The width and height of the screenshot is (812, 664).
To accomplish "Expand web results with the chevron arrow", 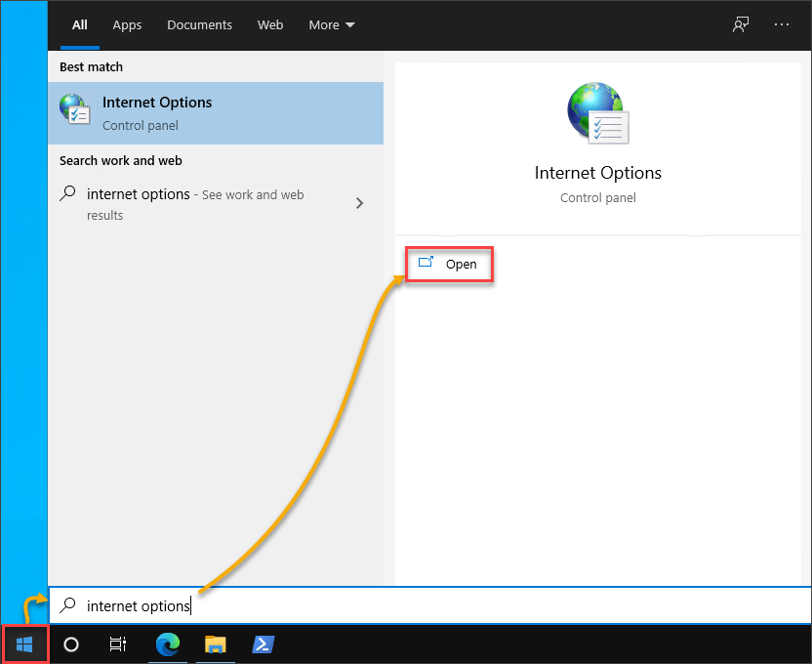I will 359,203.
